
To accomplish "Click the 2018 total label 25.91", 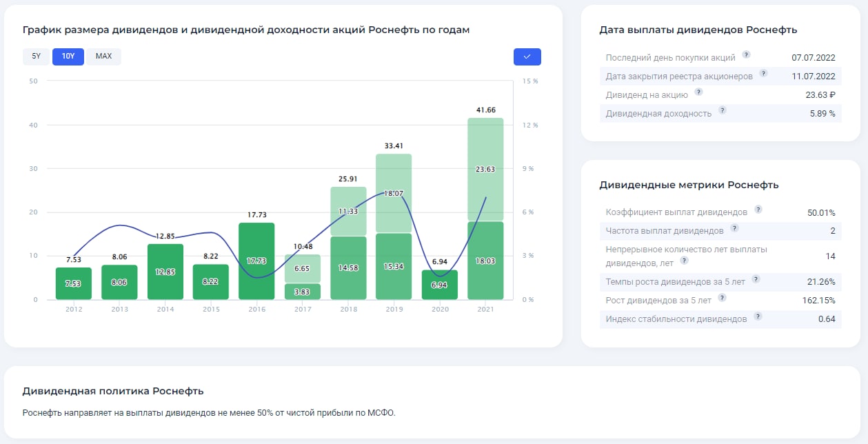I will pyautogui.click(x=348, y=179).
